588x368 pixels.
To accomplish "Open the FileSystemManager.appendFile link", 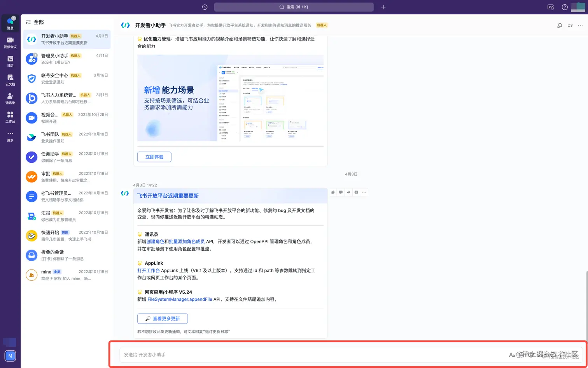I will (180, 299).
